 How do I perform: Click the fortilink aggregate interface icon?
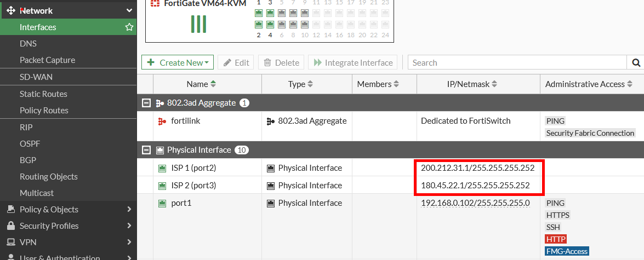coord(162,121)
